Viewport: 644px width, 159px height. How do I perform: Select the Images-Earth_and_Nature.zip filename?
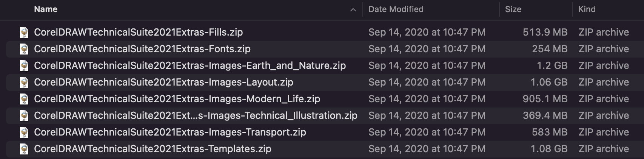click(190, 66)
